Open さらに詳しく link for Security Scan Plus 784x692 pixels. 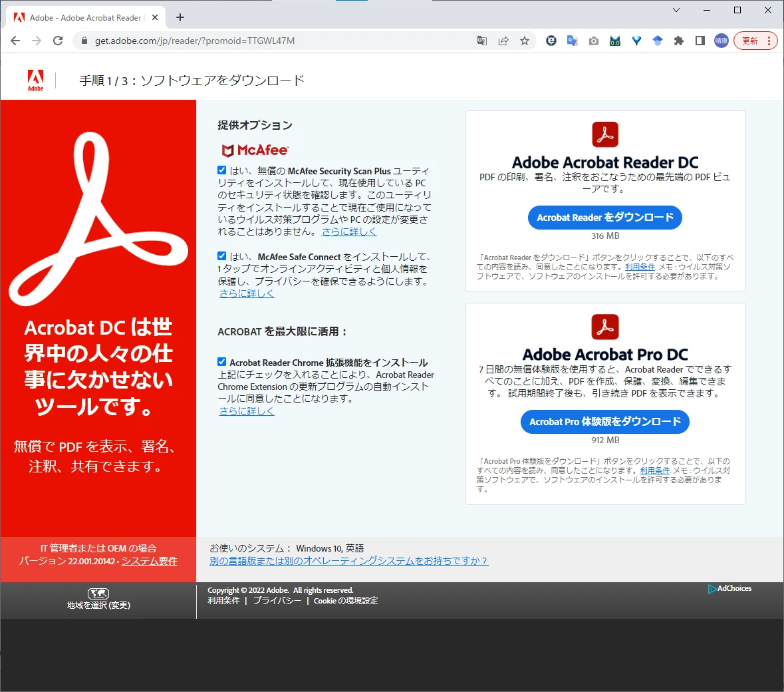pyautogui.click(x=349, y=232)
